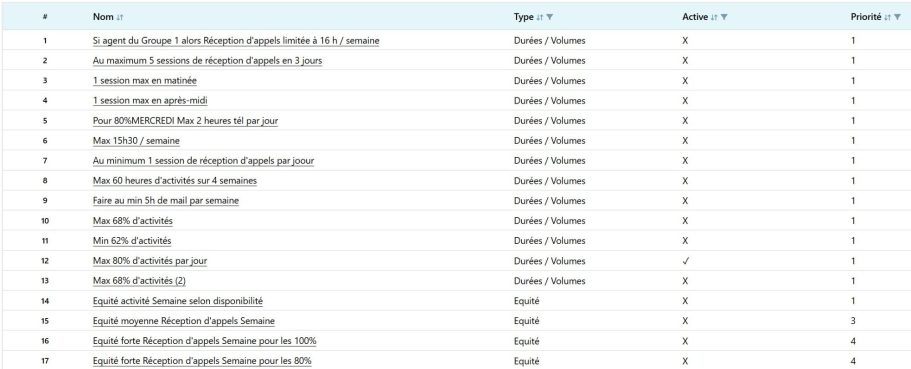Click the 'Active' column header label
The image size is (911, 369).
pos(695,17)
